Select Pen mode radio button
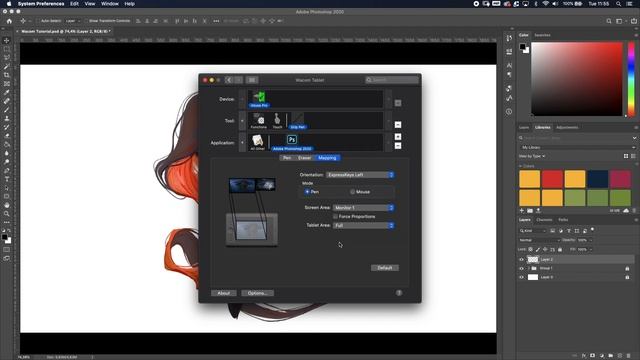640x360 pixels. pyautogui.click(x=307, y=191)
